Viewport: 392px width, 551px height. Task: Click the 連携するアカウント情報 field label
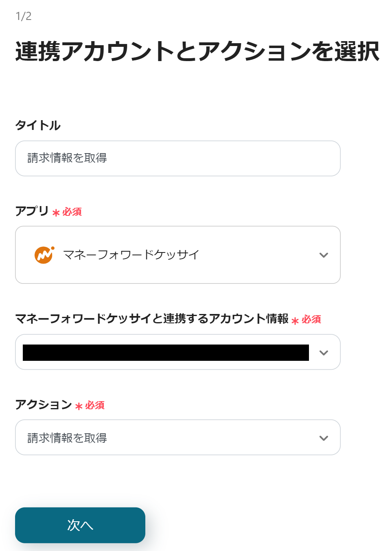click(151, 319)
